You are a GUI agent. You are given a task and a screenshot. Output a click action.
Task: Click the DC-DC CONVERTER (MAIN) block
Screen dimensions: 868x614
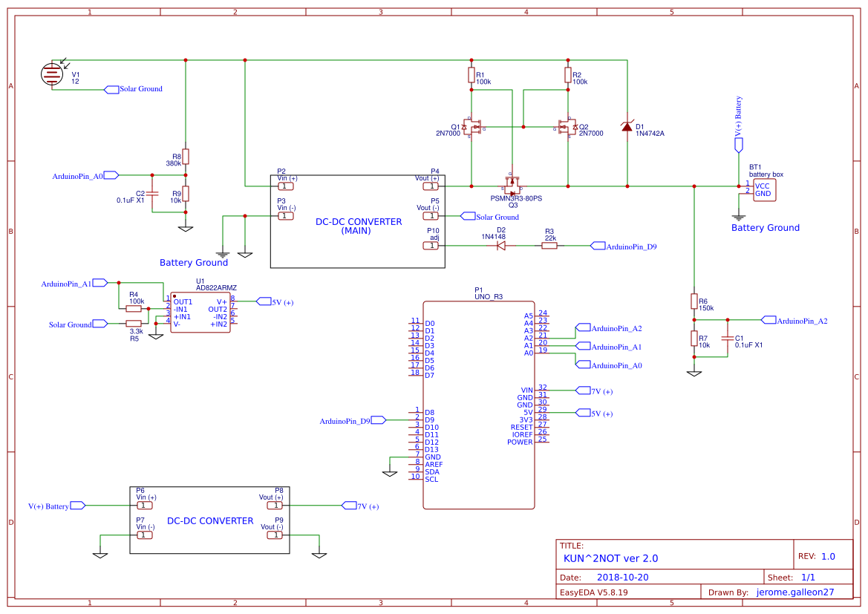pyautogui.click(x=357, y=220)
